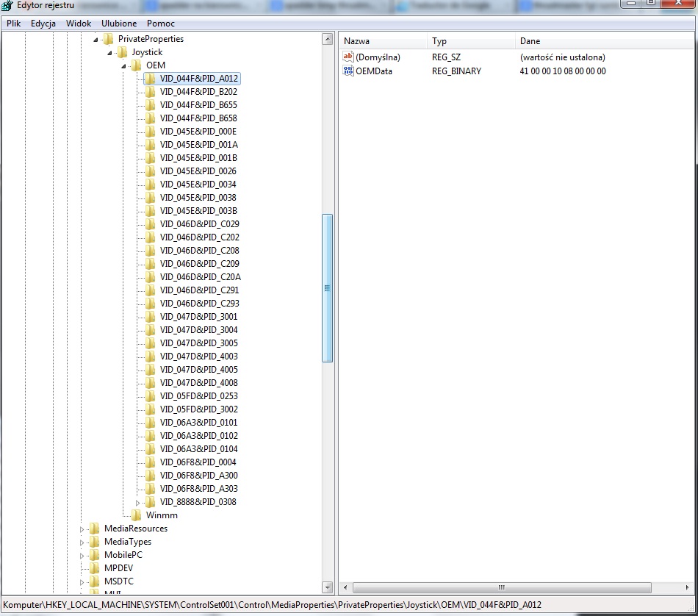Click the VID_06A3&PID_0101 folder icon

(151, 423)
